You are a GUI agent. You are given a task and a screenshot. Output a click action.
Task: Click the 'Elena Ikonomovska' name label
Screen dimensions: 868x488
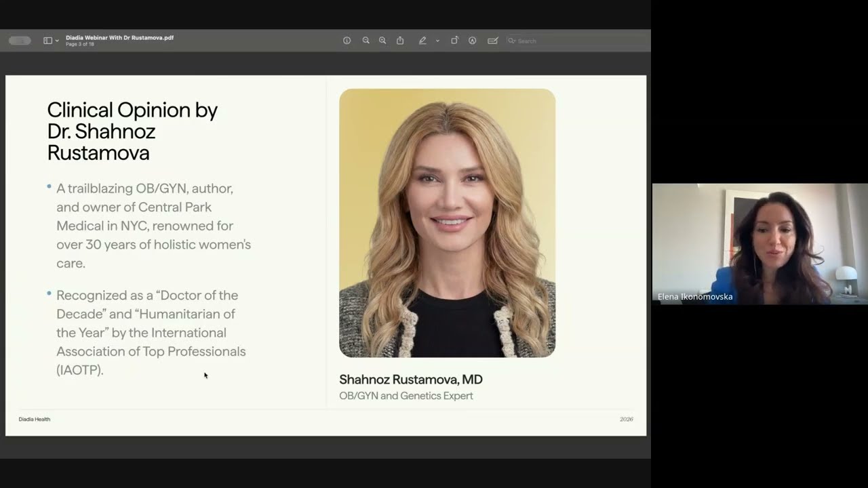[x=695, y=296]
